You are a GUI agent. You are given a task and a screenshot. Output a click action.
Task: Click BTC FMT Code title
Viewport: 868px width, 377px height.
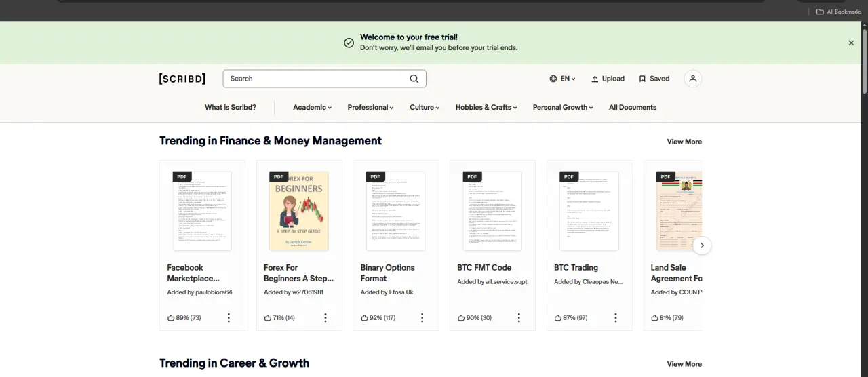[x=484, y=267]
